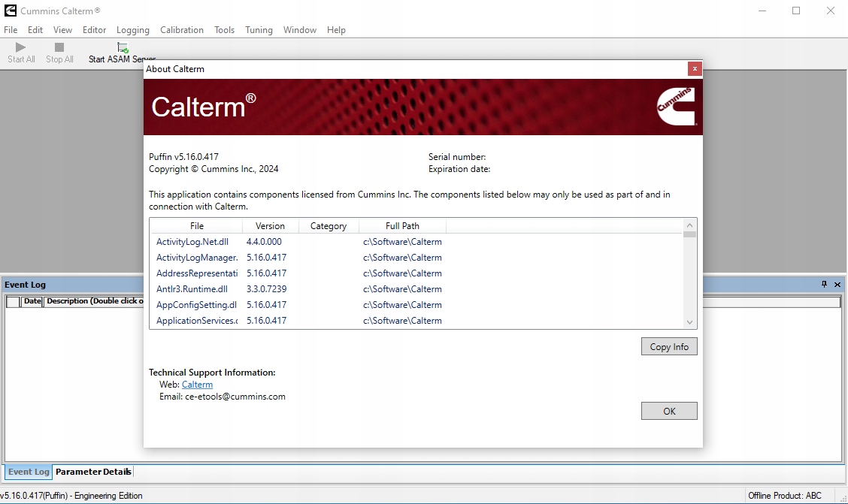The width and height of the screenshot is (848, 504).
Task: Close the Event Log panel
Action: click(x=837, y=284)
